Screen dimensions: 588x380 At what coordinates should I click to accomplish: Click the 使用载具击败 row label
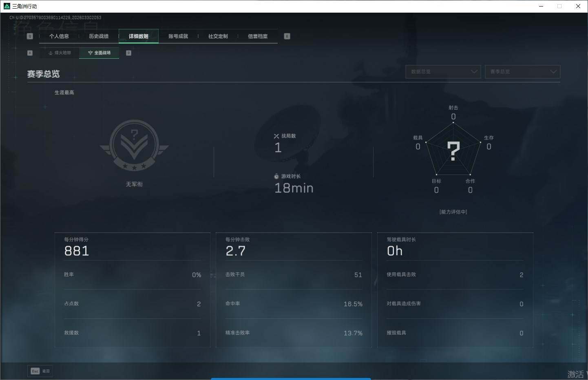(x=401, y=274)
